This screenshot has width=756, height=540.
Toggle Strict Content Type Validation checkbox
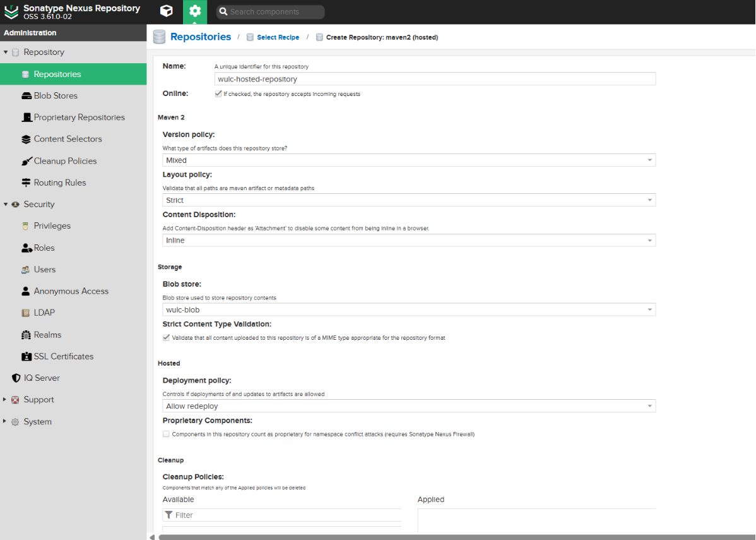(166, 337)
